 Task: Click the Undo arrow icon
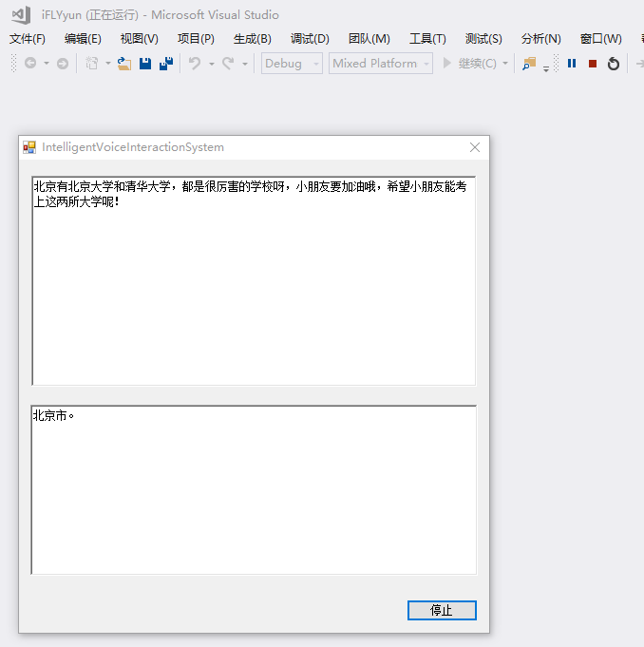point(195,64)
